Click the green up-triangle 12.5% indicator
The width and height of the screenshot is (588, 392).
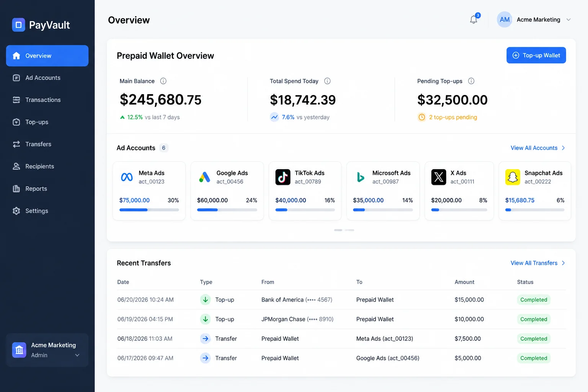click(x=122, y=117)
